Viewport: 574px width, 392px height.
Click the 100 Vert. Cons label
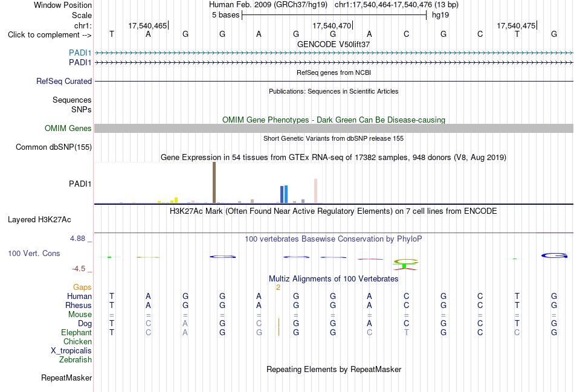coord(34,253)
